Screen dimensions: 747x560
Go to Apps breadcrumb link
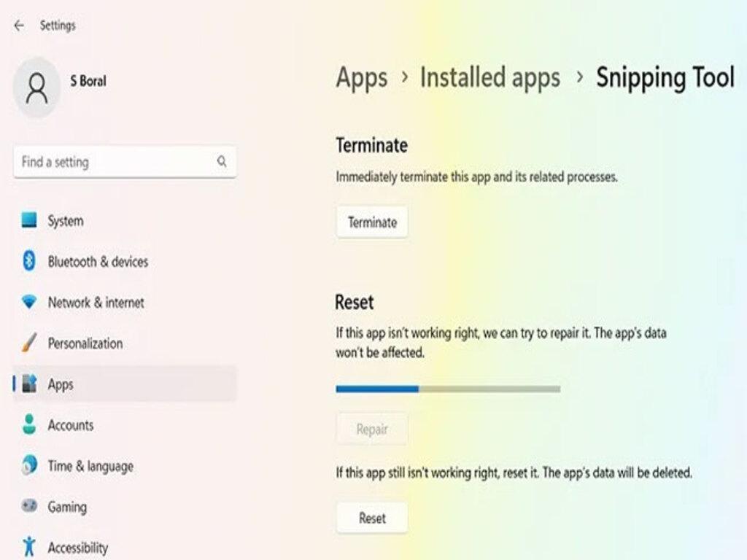(x=361, y=77)
